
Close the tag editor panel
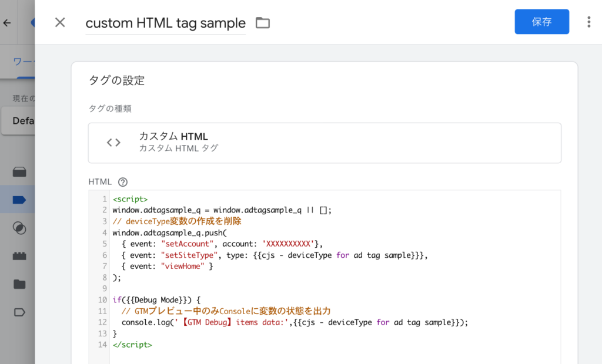click(60, 22)
